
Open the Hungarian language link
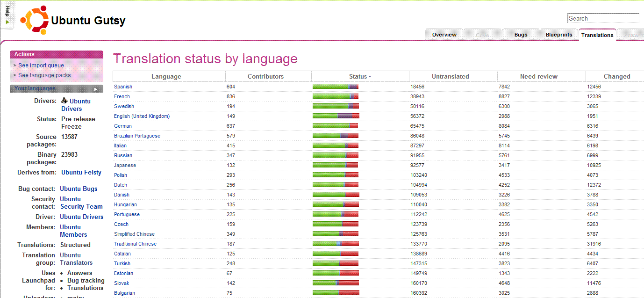125,204
